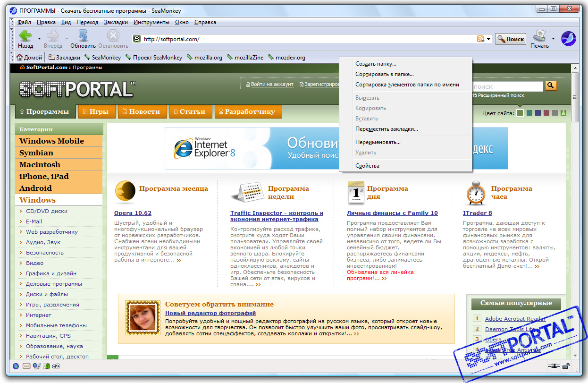Screen dimensions: 588x383
Task: Expand the address bar history dropdown
Action: pos(489,39)
